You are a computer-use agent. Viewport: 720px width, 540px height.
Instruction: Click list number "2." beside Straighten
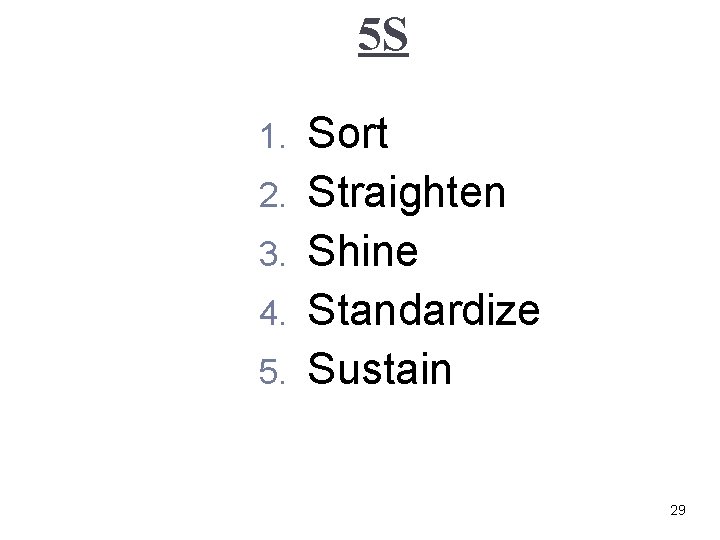pos(273,196)
